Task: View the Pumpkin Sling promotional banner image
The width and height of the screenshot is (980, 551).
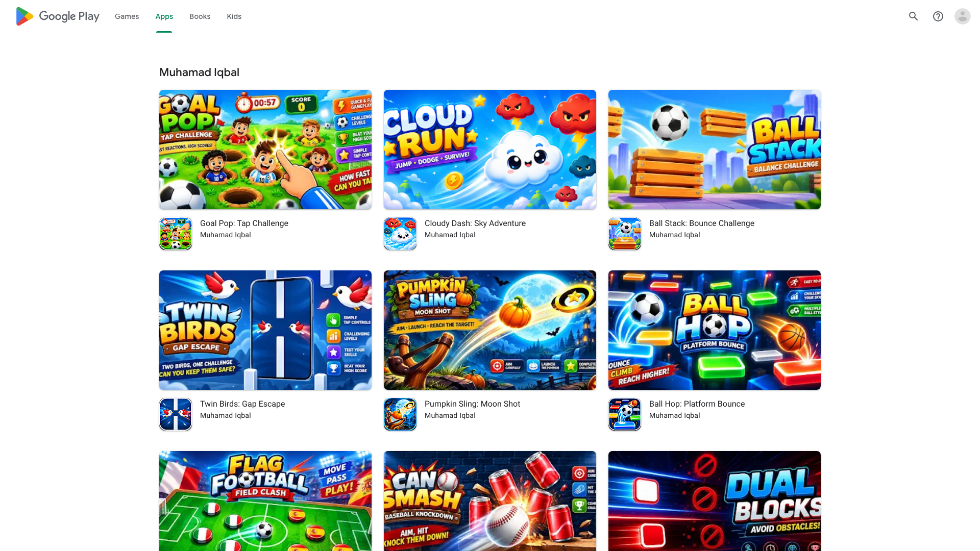Action: pyautogui.click(x=490, y=330)
